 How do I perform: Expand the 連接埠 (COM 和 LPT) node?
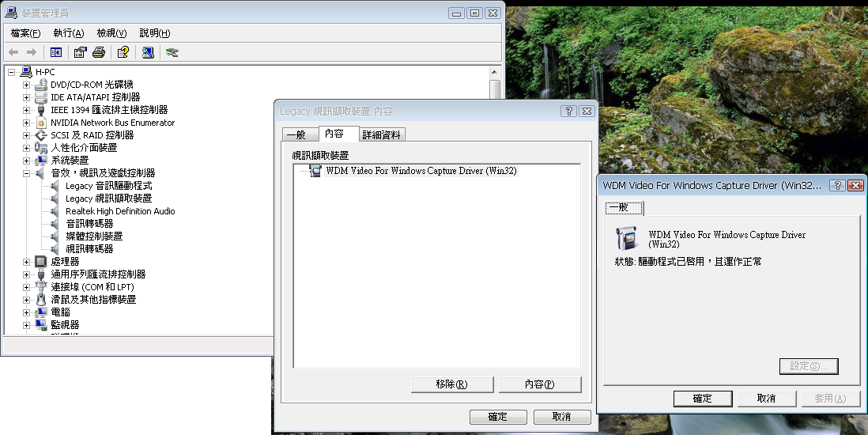tap(26, 287)
